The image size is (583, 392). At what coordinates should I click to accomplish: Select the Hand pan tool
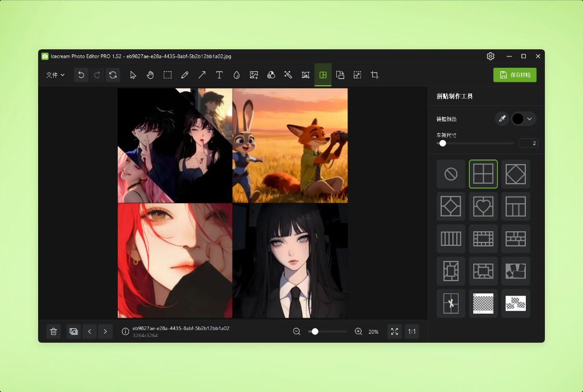(150, 74)
